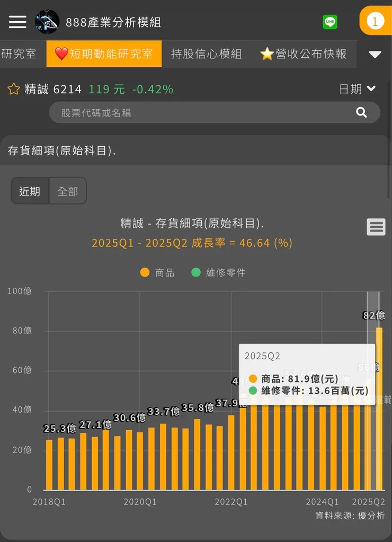Click the 2020Q1 axis label
Image resolution: width=392 pixels, height=542 pixels.
(140, 502)
